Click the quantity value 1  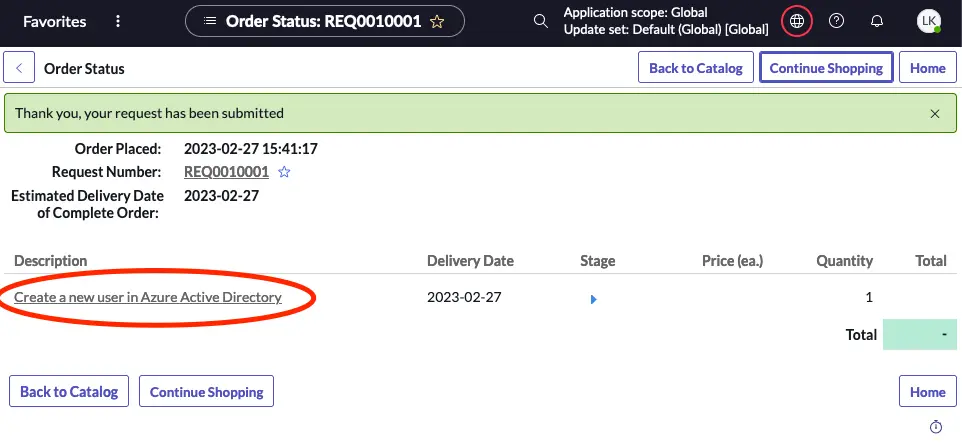point(869,298)
